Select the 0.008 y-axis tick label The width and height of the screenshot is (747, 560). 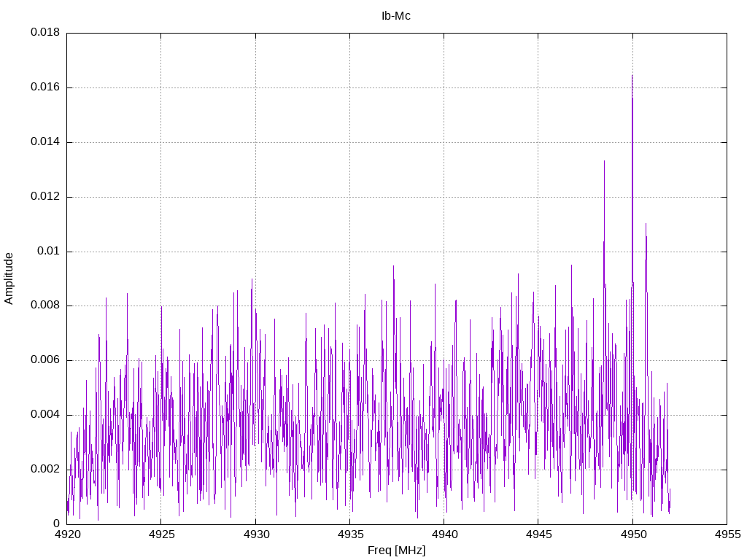tap(44, 306)
